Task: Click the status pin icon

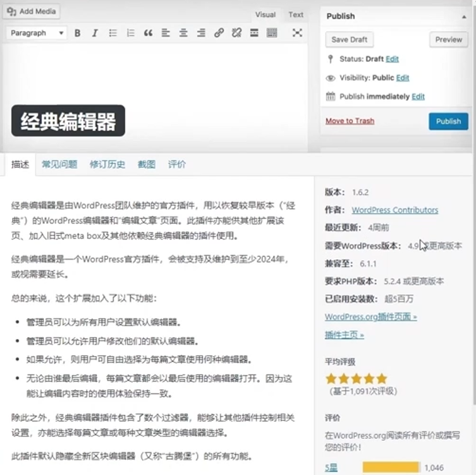Action: 331,59
